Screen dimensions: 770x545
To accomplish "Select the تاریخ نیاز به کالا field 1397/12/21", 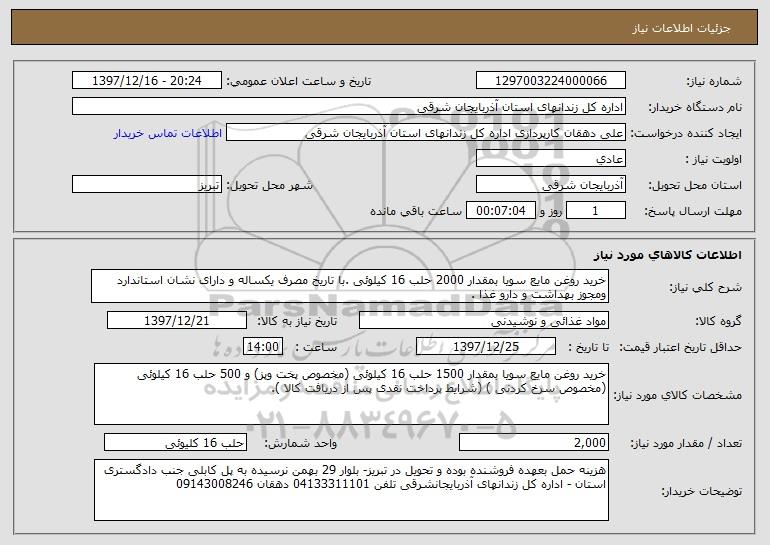I will (x=177, y=321).
